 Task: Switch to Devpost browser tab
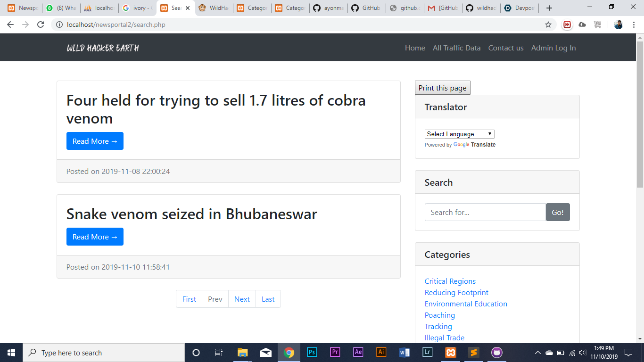tap(519, 8)
